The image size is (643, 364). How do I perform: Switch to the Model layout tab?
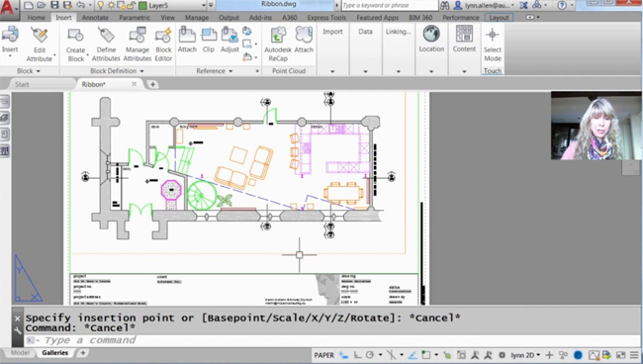click(x=20, y=353)
